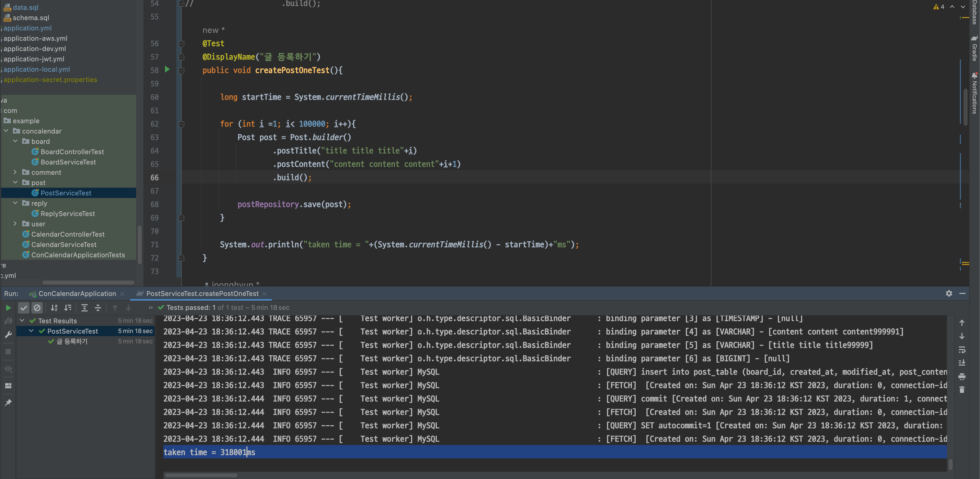Image resolution: width=980 pixels, height=479 pixels.
Task: Rerun tests with the green play button
Action: click(8, 307)
